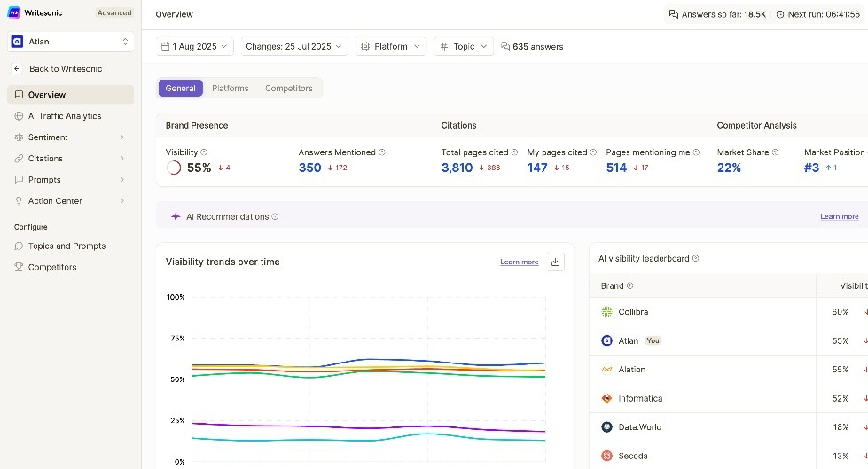Switch to the Platforms tab
Screen dimensions: 868x469
(231, 88)
